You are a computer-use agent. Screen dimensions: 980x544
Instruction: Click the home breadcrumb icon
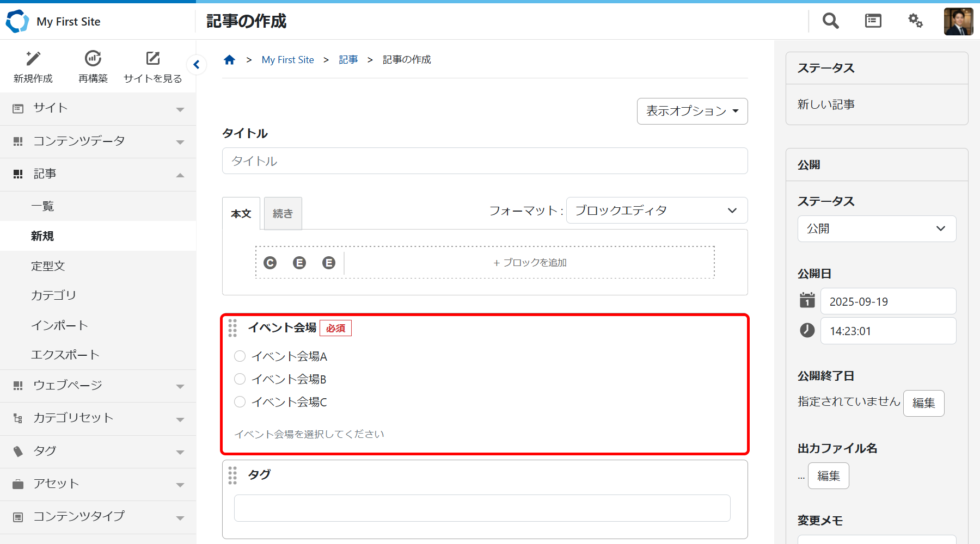click(229, 60)
